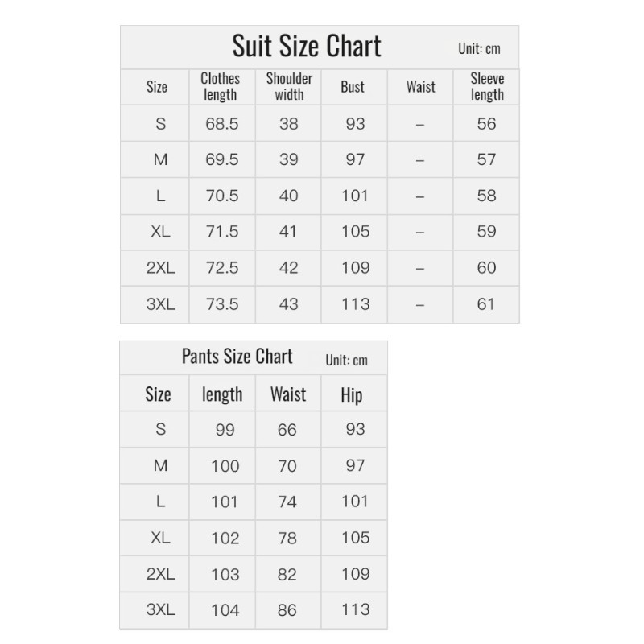
Task: Click the sleeve length value 58
Action: coord(487,196)
